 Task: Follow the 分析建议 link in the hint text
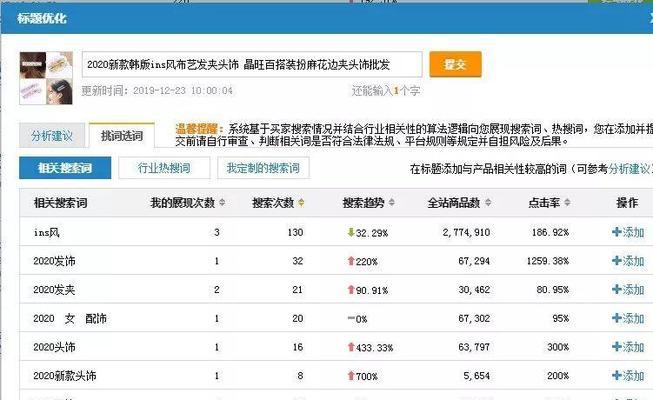click(x=629, y=169)
